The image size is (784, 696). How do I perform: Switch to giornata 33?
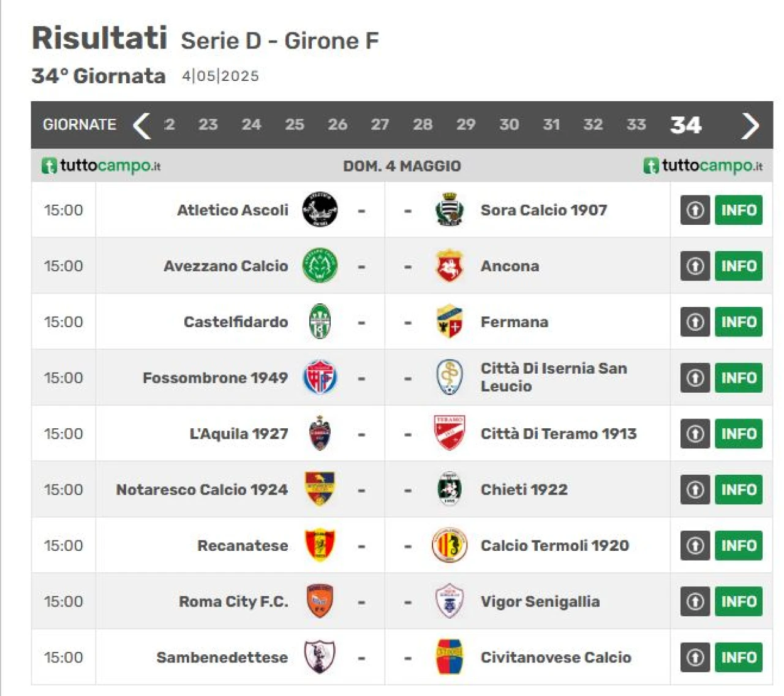coord(636,124)
